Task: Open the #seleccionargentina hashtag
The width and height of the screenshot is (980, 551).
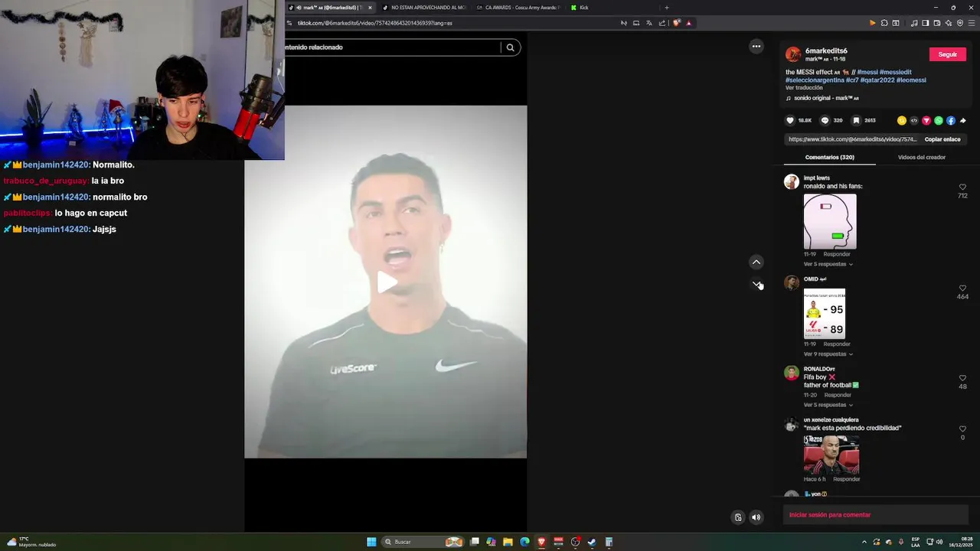Action: [x=815, y=80]
